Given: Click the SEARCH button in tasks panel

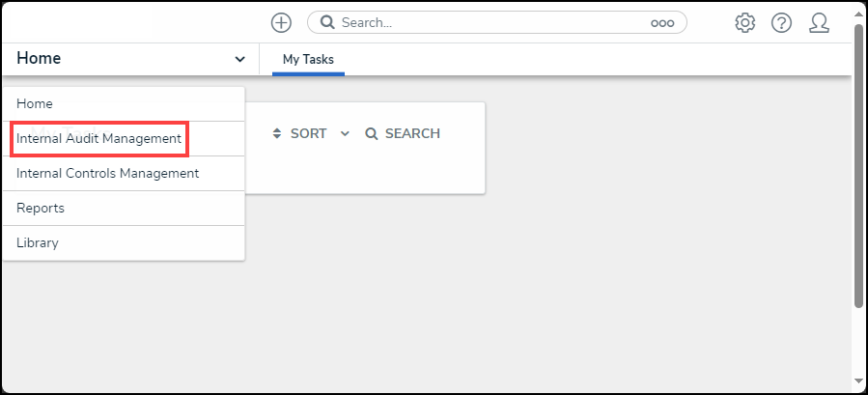Looking at the screenshot, I should tap(403, 134).
